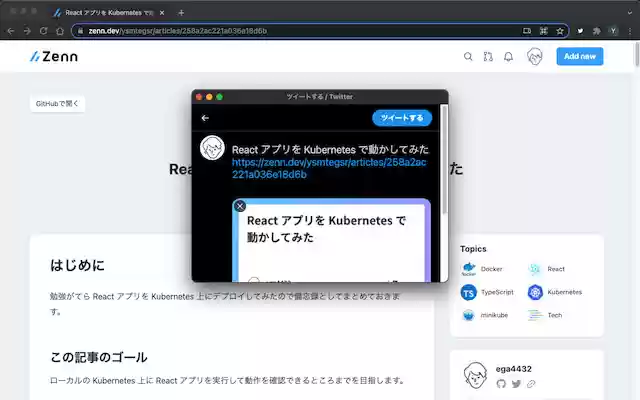Click the Tech topic icon

click(x=535, y=315)
